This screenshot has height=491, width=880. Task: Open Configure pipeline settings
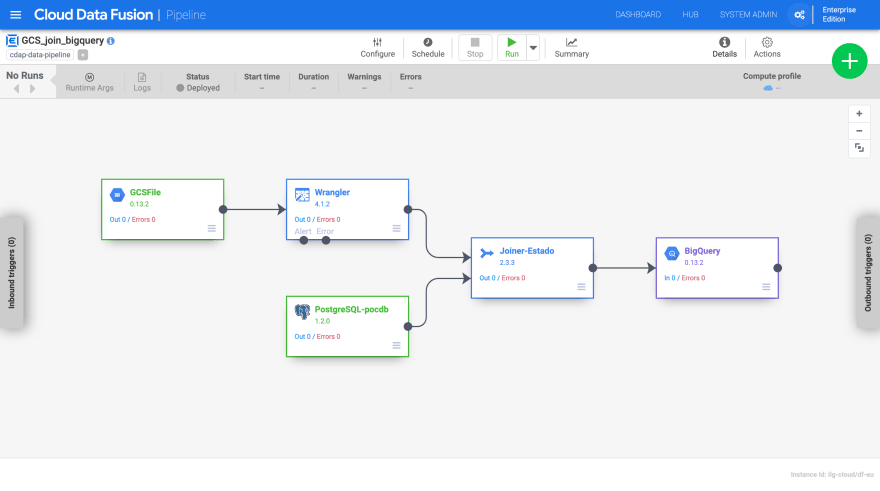click(378, 48)
